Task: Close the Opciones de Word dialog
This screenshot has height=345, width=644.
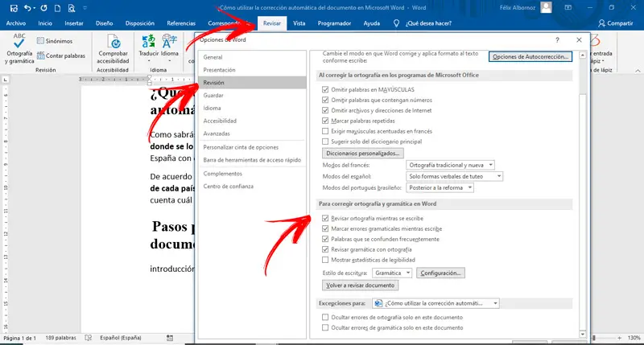Action: (579, 39)
